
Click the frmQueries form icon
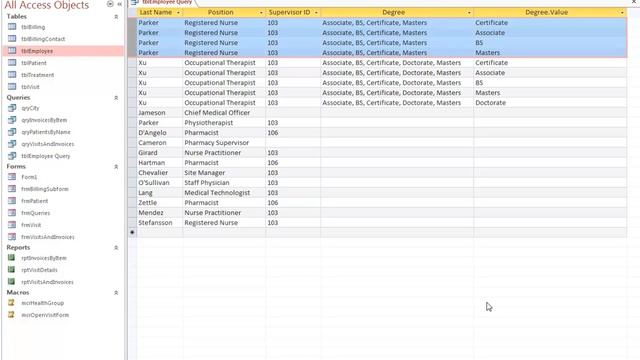(x=12, y=213)
